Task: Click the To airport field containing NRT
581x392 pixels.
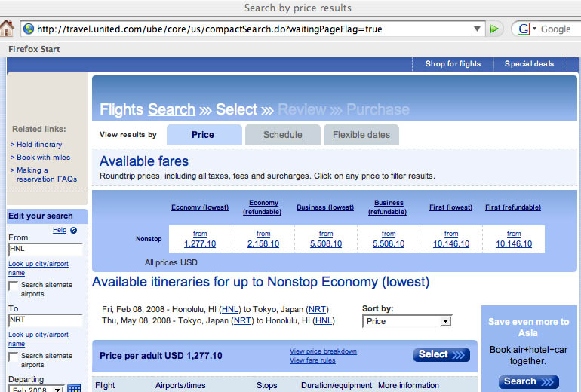Action: tap(45, 320)
